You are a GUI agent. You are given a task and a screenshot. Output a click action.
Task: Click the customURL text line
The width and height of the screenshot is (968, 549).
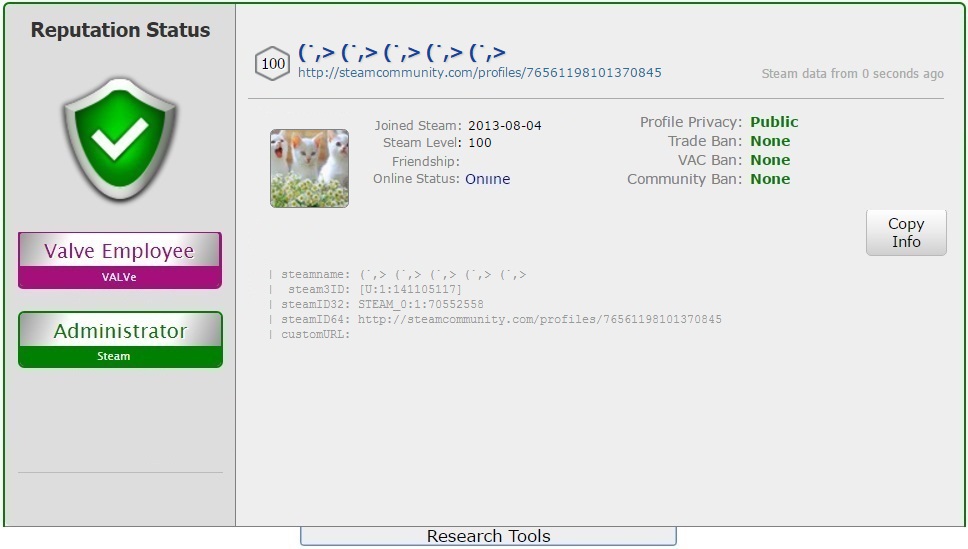[310, 335]
